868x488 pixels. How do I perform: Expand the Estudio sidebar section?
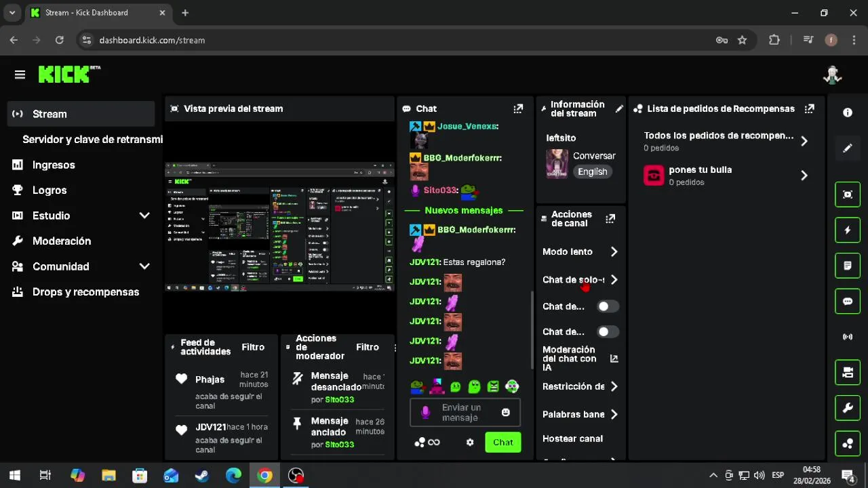[144, 216]
